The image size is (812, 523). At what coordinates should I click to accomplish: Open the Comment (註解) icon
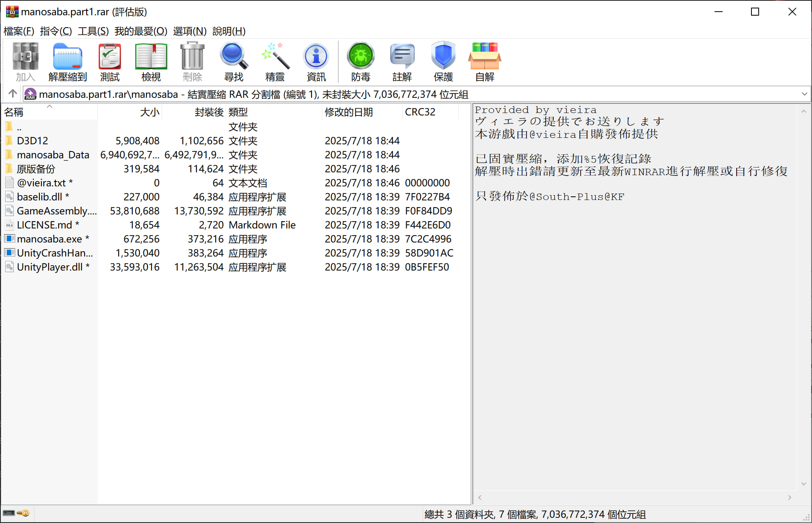coord(402,61)
